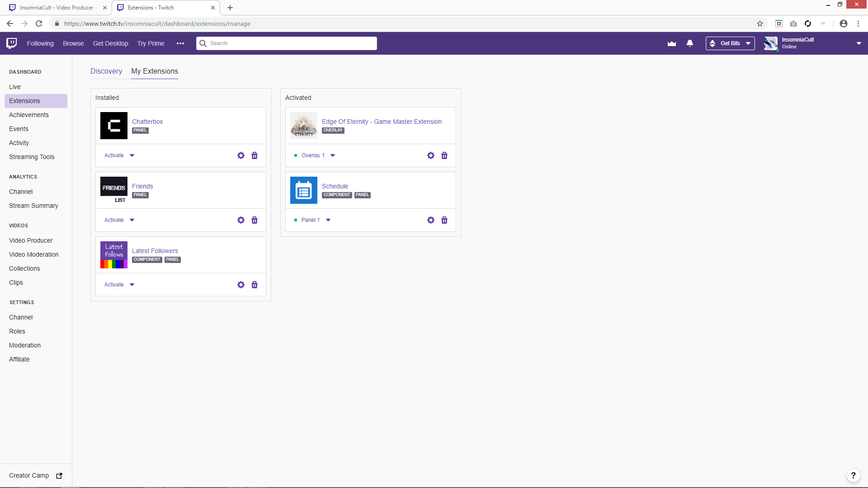
Task: Open the Latest Follows thumbnail
Action: 114,255
